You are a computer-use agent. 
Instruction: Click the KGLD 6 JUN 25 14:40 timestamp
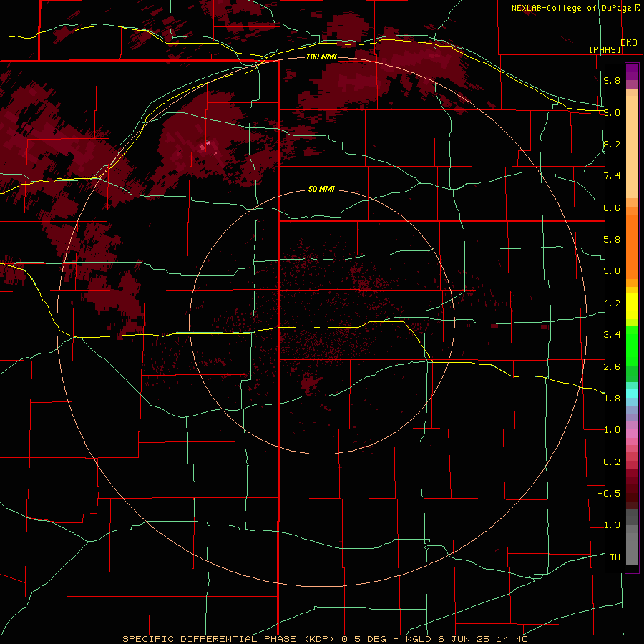coord(467,639)
